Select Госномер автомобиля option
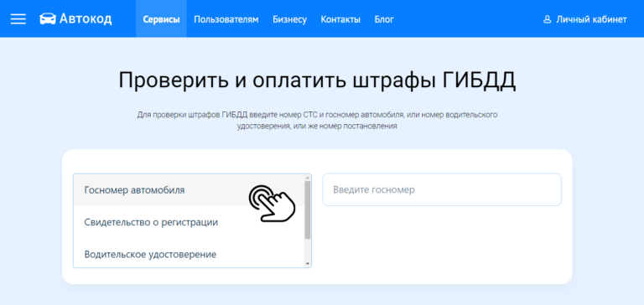Image resolution: width=644 pixels, height=305 pixels. [x=190, y=190]
